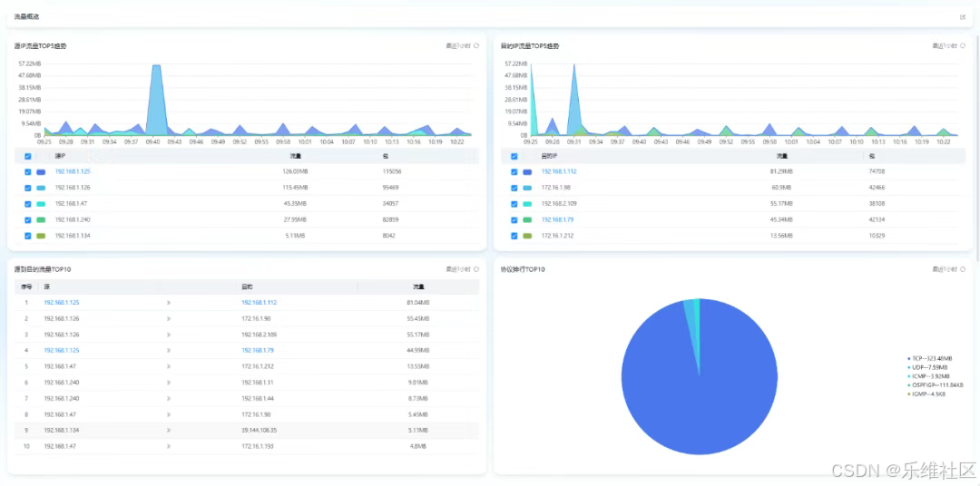Click the 4.8MB value in TOP10 row 10
980x486 pixels.
coord(418,446)
